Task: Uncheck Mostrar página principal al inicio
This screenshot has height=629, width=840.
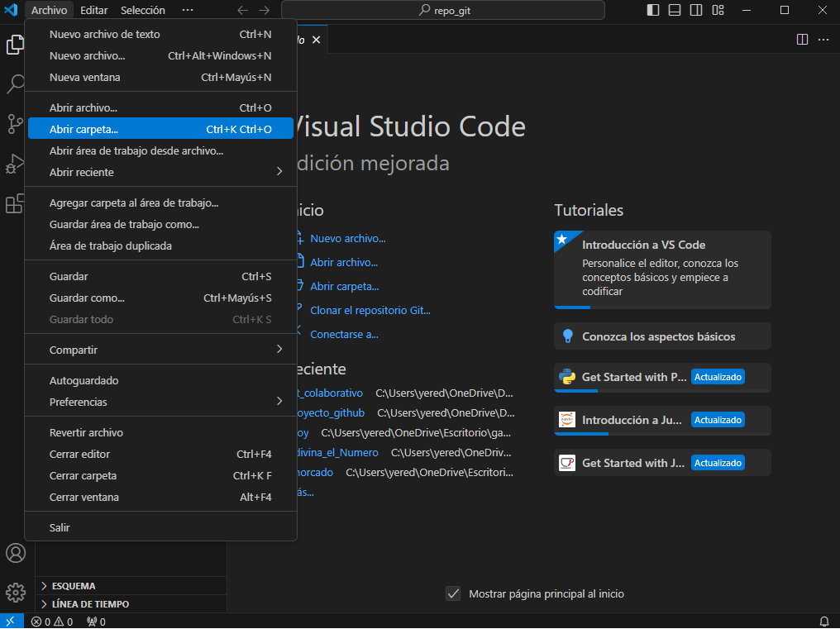Action: (x=453, y=593)
